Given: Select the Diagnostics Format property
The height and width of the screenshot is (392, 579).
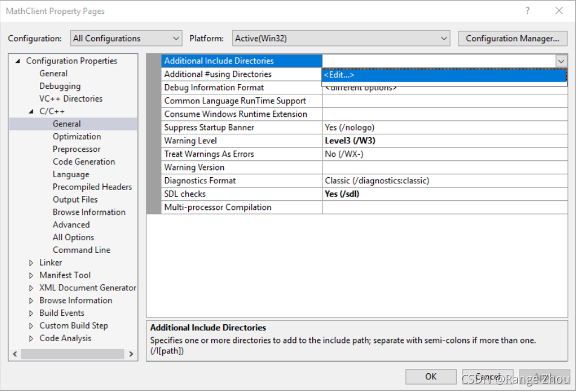Looking at the screenshot, I should [242, 180].
